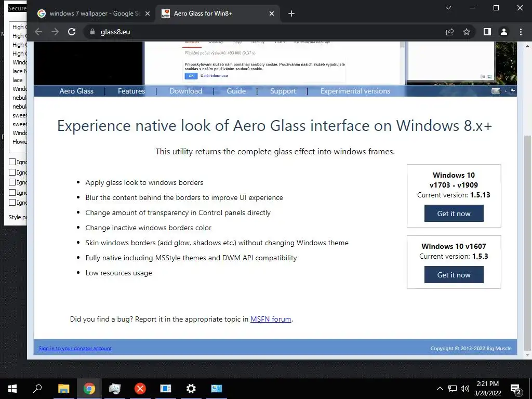Close the Aero Glass for Win8+ tab
The image size is (532, 399).
click(271, 14)
